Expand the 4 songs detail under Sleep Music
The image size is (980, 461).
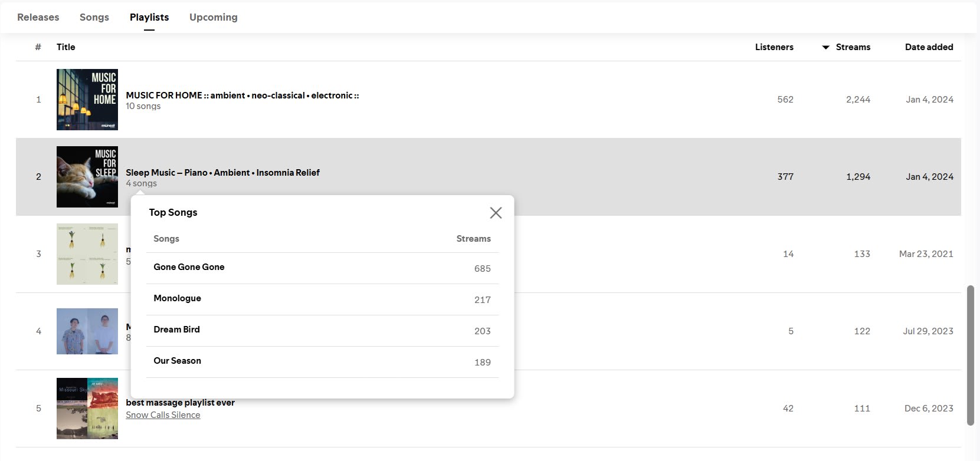click(141, 183)
